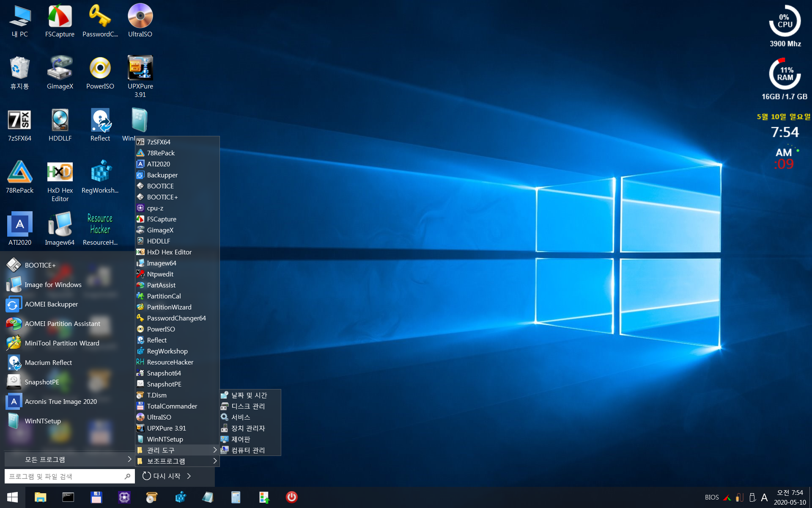Open the GimageX desktop icon
812x508 pixels.
pos(60,73)
